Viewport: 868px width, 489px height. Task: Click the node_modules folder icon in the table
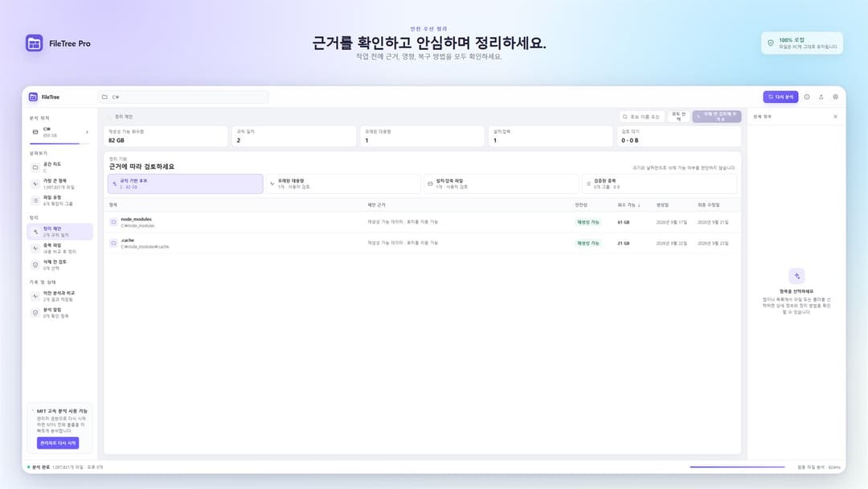click(113, 222)
